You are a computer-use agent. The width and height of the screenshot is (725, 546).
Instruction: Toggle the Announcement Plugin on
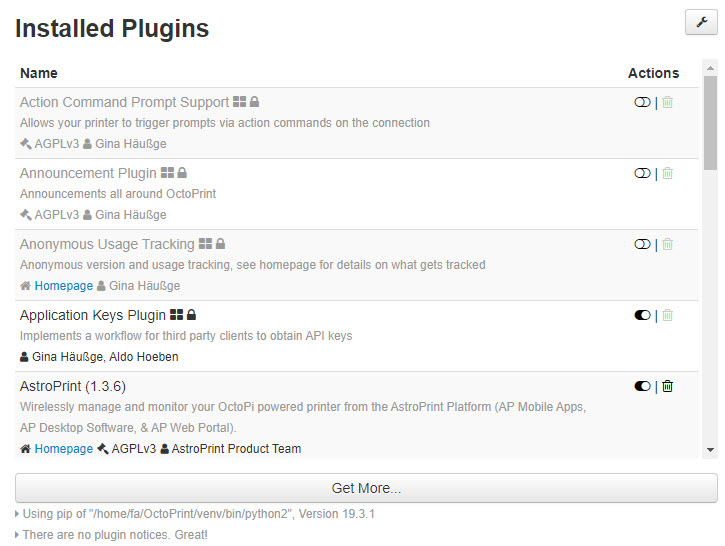[x=642, y=173]
